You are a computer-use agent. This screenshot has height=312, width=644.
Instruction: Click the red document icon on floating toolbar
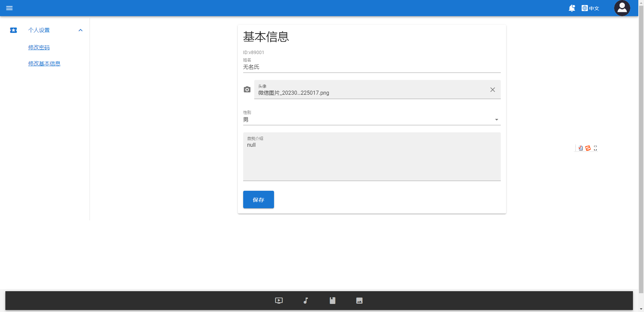click(581, 148)
